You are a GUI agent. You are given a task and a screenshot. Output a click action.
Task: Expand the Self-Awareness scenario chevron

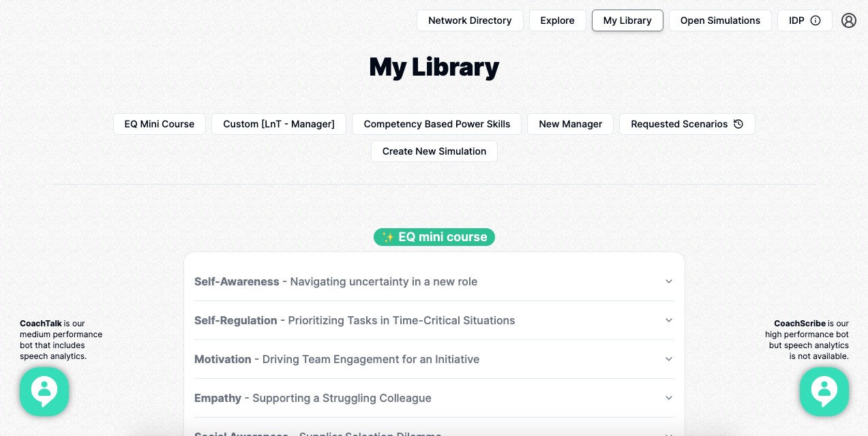pyautogui.click(x=669, y=281)
